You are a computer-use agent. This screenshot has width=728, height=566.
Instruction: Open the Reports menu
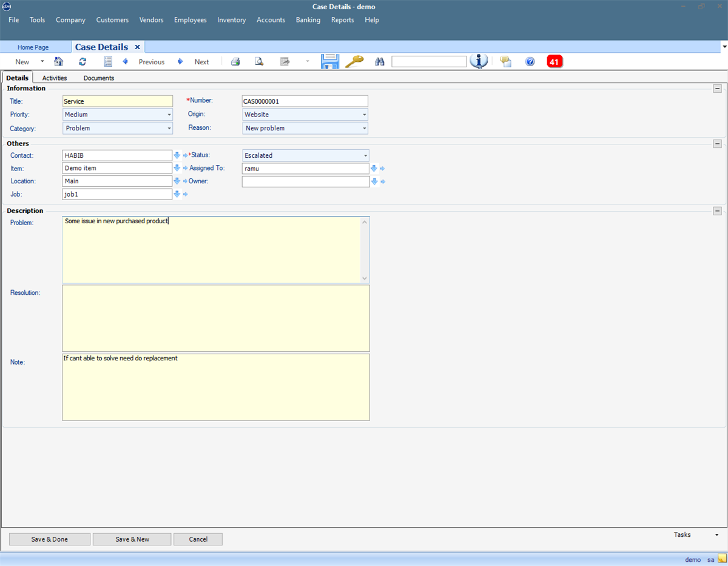[x=343, y=20]
